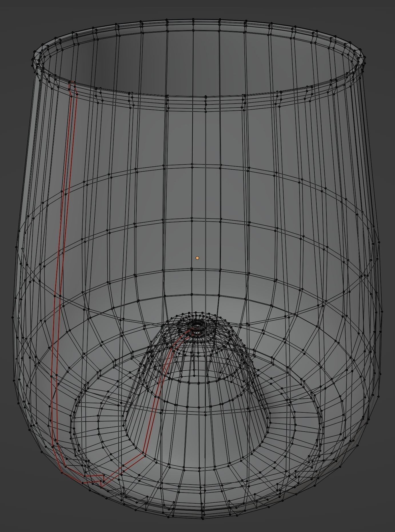395x532 pixels.
Task: Click the orange object origin dot
Action: [197, 258]
